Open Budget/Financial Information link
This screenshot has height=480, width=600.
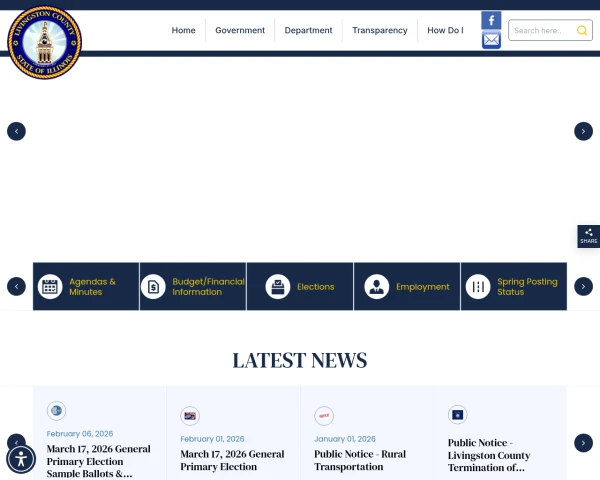209,287
